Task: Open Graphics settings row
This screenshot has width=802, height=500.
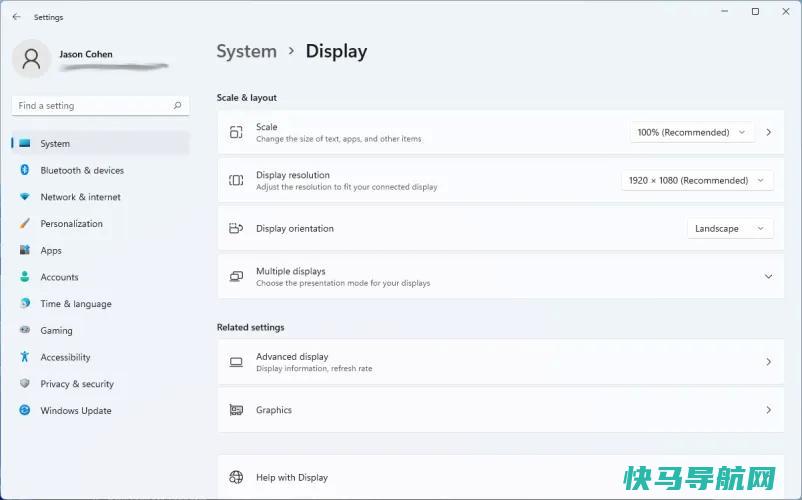Action: (x=501, y=410)
